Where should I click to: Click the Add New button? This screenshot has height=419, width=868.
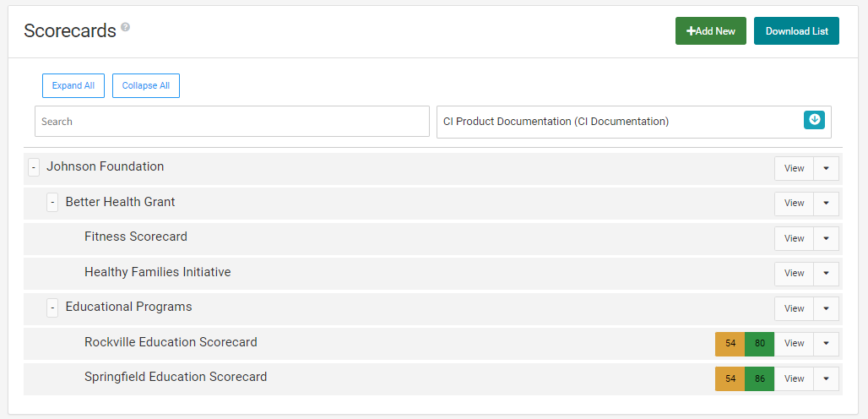coord(711,31)
